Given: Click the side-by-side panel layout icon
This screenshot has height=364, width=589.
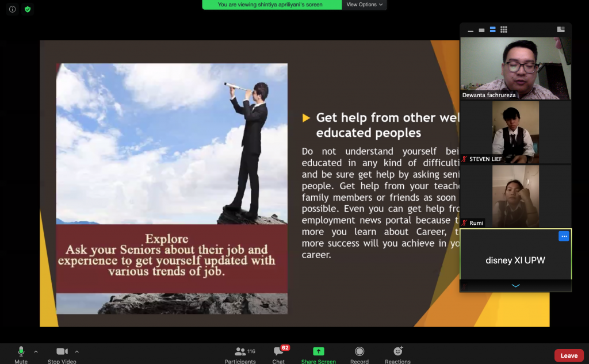Looking at the screenshot, I should [x=561, y=30].
